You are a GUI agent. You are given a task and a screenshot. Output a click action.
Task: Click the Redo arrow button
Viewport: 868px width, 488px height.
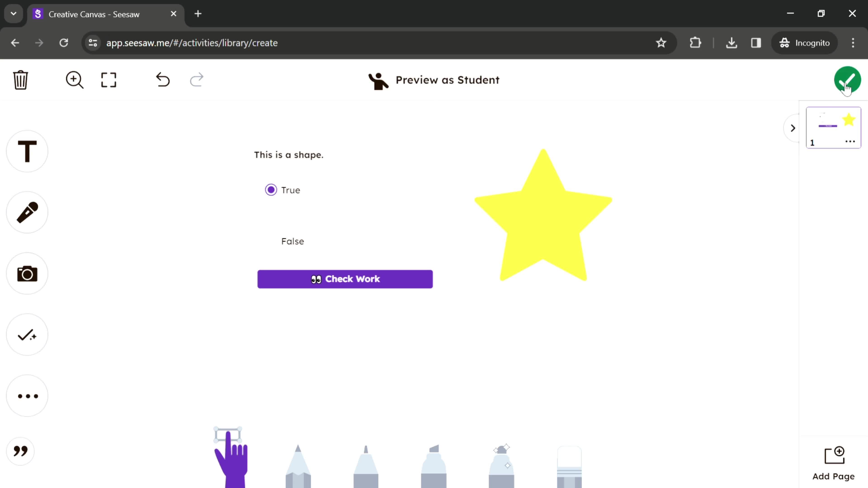coord(197,79)
